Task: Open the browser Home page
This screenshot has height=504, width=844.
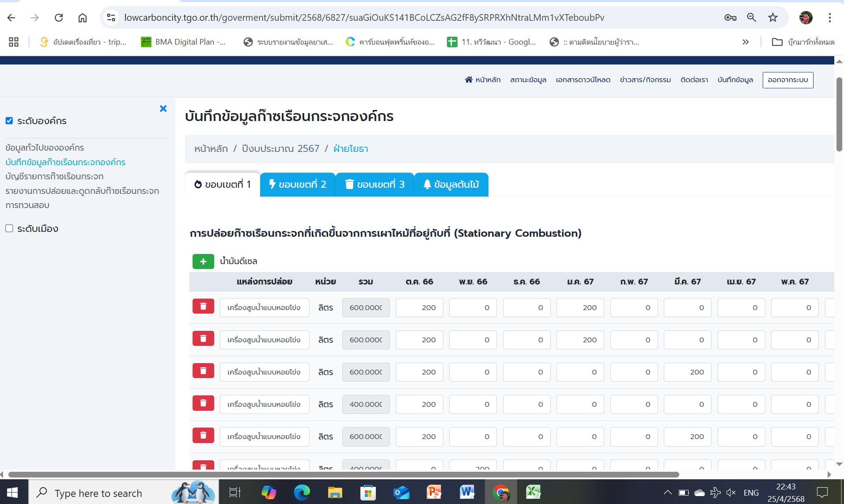Action: [x=83, y=18]
